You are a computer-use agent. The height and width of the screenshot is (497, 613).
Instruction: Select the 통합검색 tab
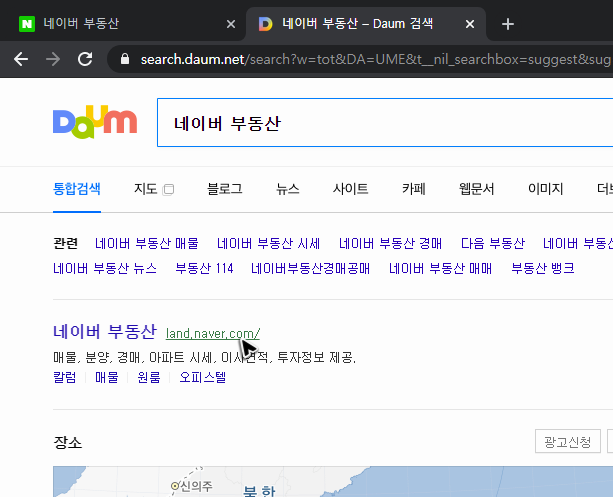point(77,189)
